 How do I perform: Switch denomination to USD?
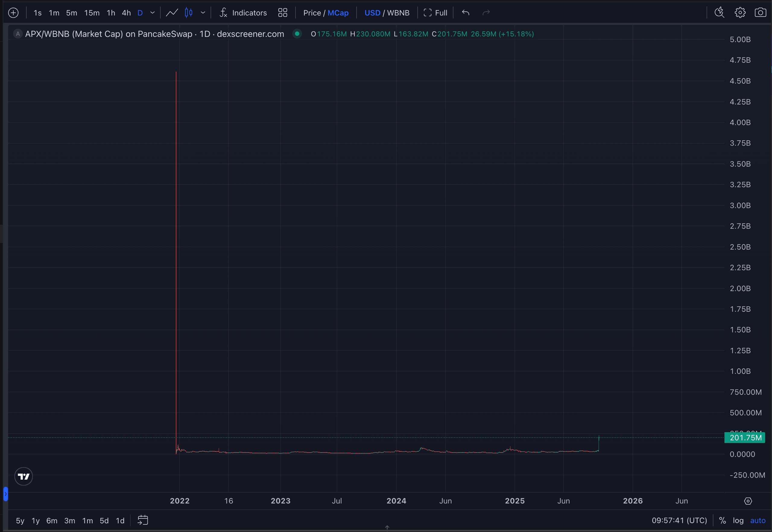tap(372, 13)
